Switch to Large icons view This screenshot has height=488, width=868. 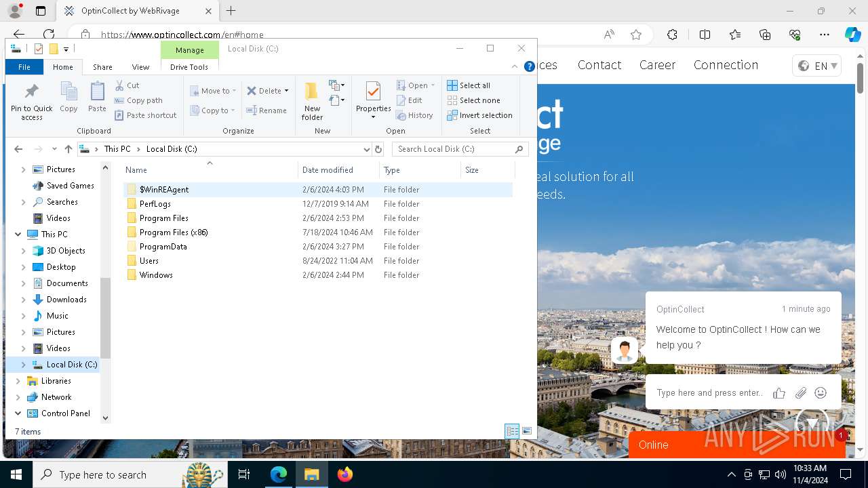click(x=527, y=431)
